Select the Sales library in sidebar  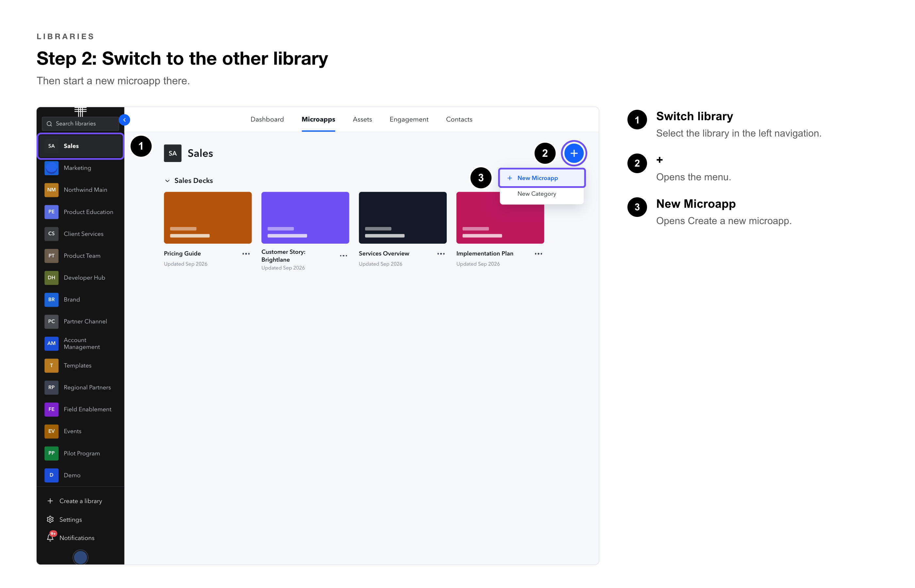click(80, 146)
